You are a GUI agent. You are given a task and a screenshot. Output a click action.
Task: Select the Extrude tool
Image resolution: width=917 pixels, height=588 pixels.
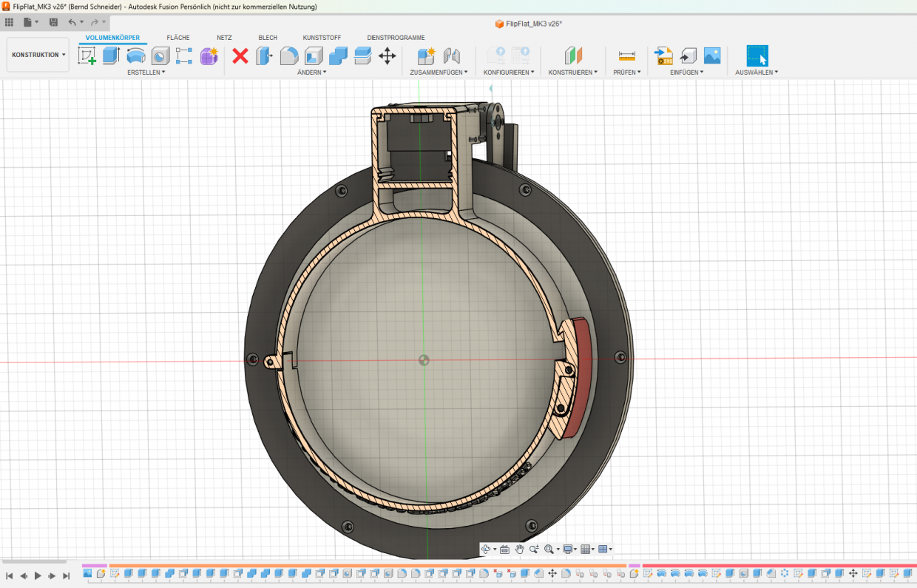pos(112,55)
